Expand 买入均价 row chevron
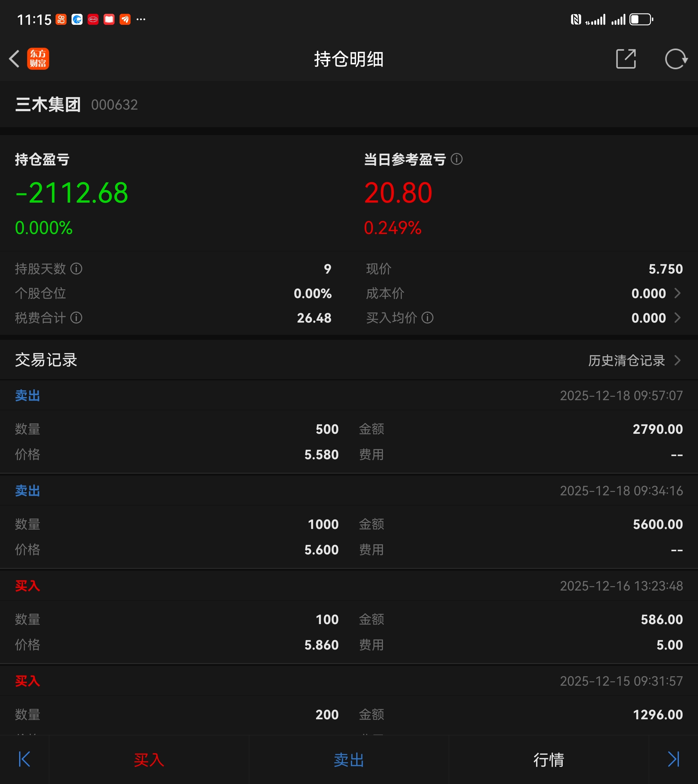This screenshot has height=784, width=698. click(x=677, y=318)
